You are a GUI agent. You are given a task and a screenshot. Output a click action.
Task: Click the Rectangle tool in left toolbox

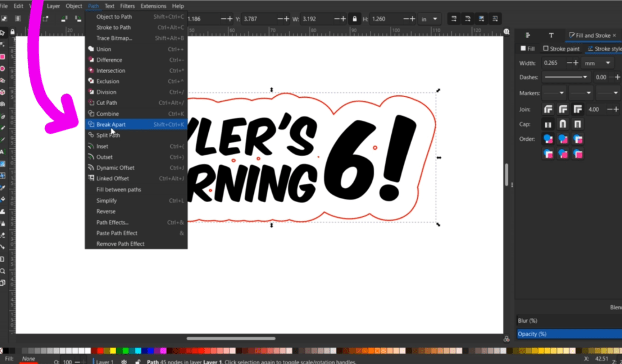tap(3, 56)
